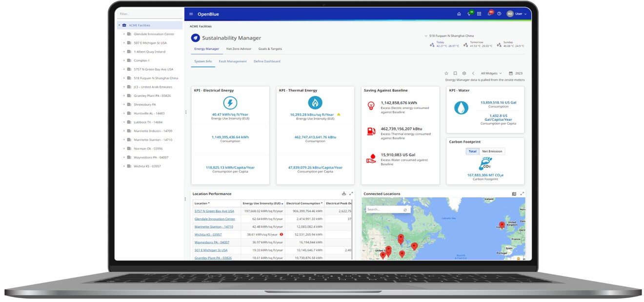Select Total in Carbon Footprint toggle
Screen dimensions: 644x302
click(x=472, y=151)
